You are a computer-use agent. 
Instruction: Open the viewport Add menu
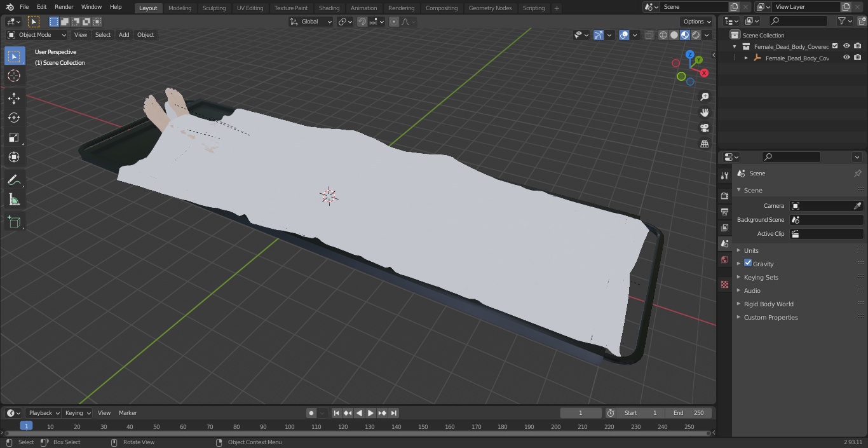coord(124,35)
